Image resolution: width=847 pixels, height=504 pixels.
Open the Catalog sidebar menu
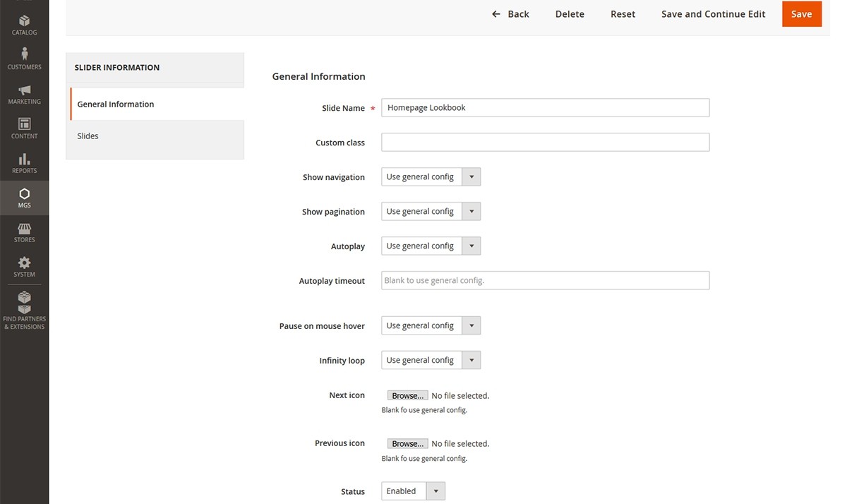pyautogui.click(x=24, y=25)
